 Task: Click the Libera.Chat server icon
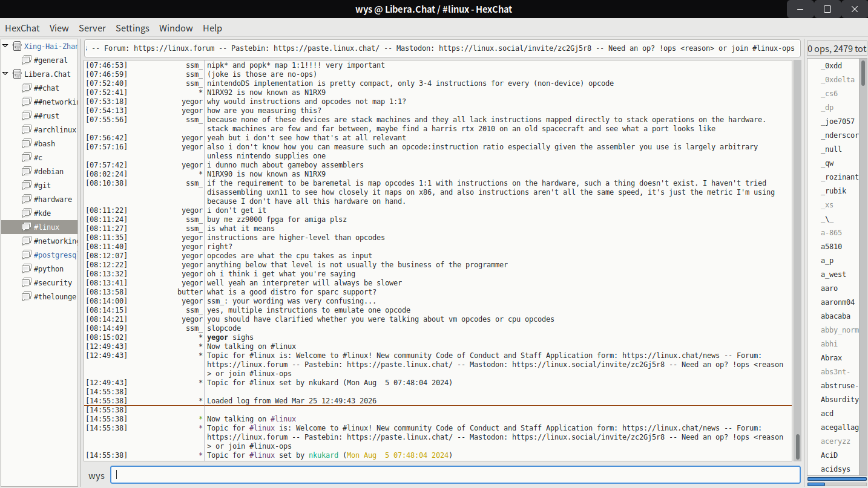coord(17,74)
